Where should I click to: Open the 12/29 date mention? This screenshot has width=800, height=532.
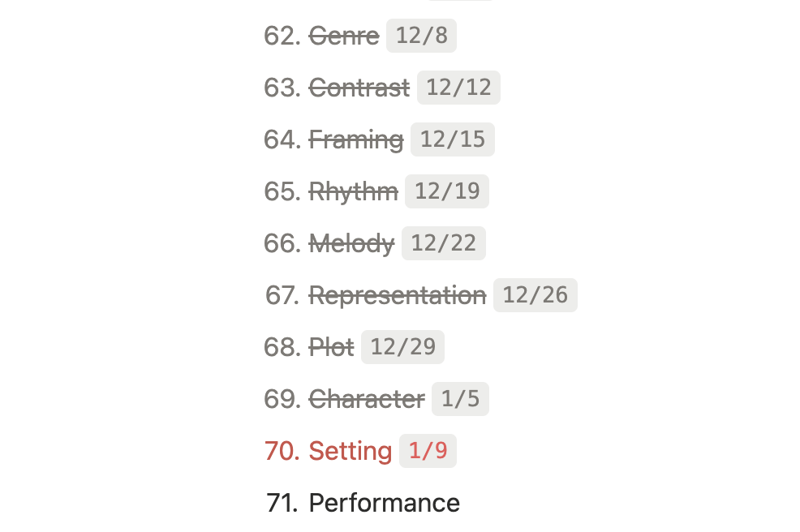pyautogui.click(x=402, y=347)
